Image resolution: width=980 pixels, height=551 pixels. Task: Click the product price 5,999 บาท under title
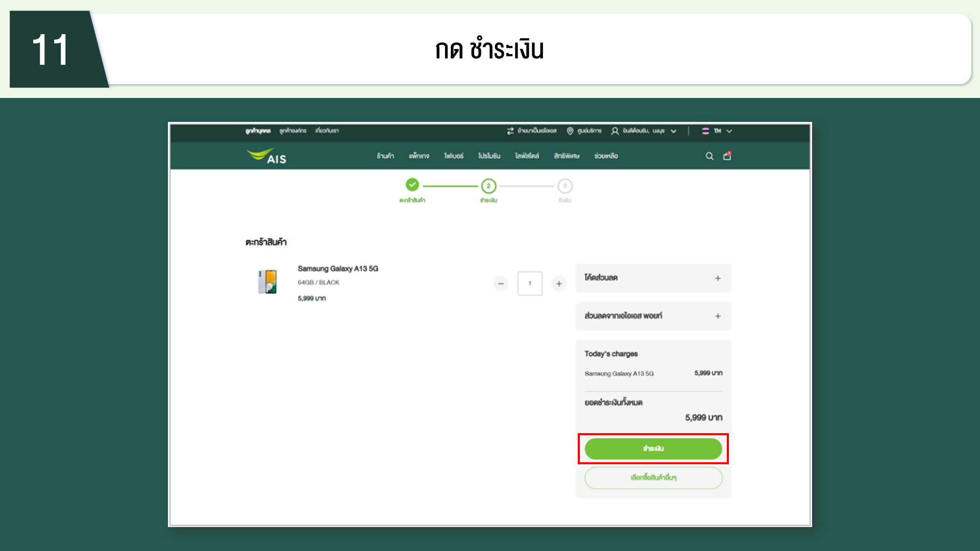(x=312, y=298)
